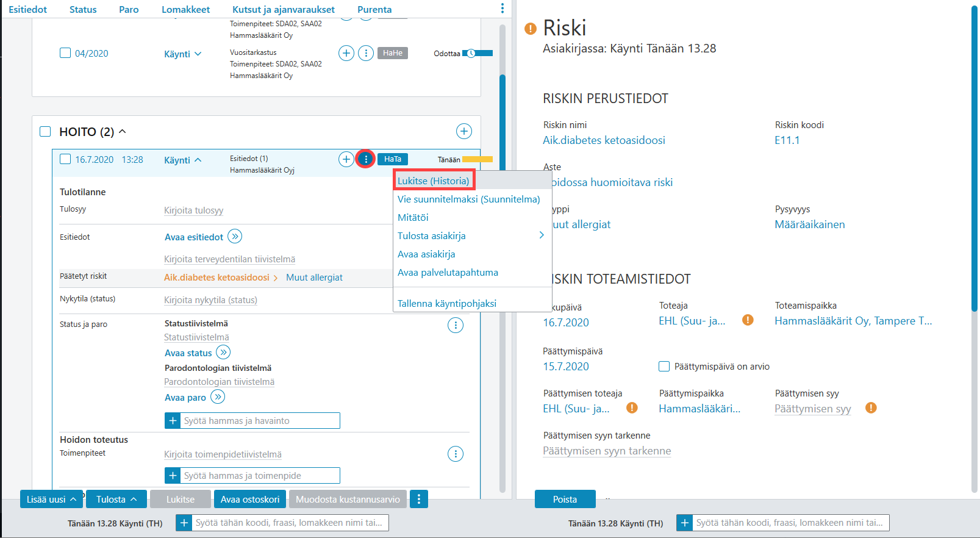980x538 pixels.
Task: Switch to the Kutsut ja ajanvaraukset tab
Action: pyautogui.click(x=284, y=9)
